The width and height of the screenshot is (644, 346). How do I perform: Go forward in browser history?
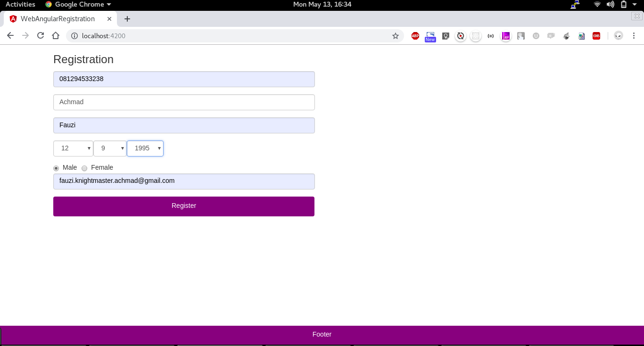click(25, 36)
